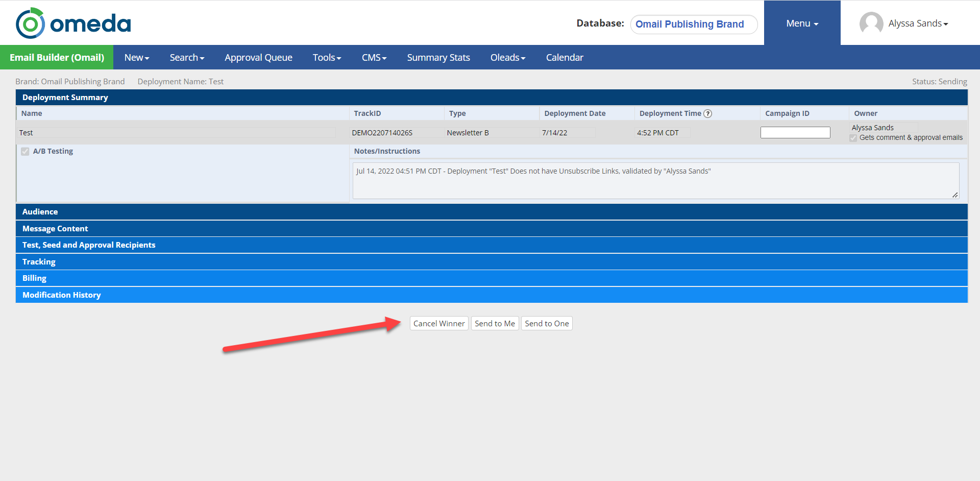Click the Omeda logo

(x=73, y=23)
